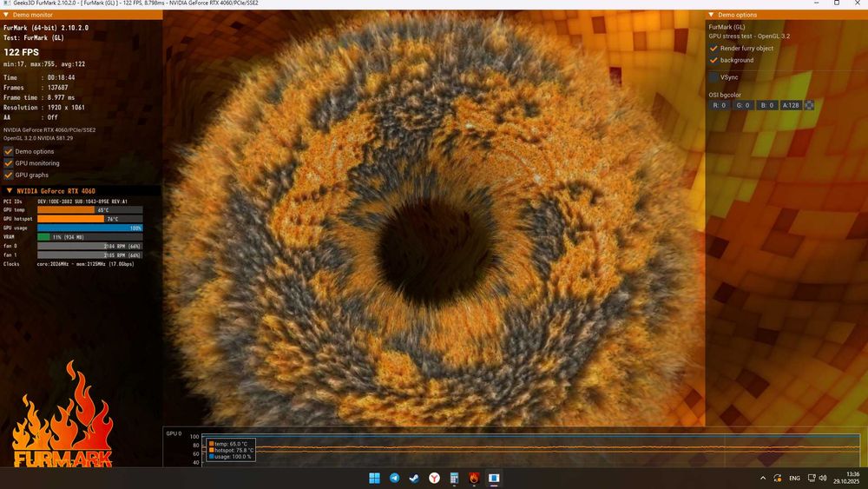This screenshot has width=868, height=489.
Task: Click the NVIDIA GeForce RTX 4060/PCIe/SSE2 renderer line
Action: [x=49, y=130]
